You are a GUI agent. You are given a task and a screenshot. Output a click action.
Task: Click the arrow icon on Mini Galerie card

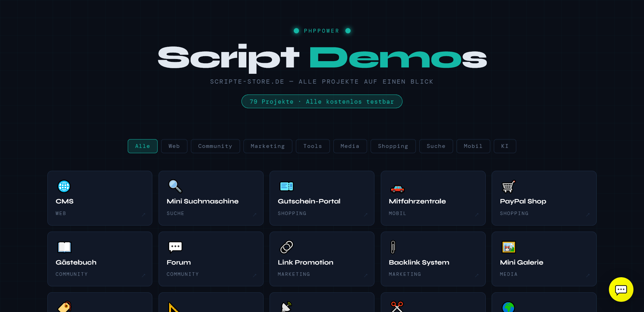coord(587,275)
